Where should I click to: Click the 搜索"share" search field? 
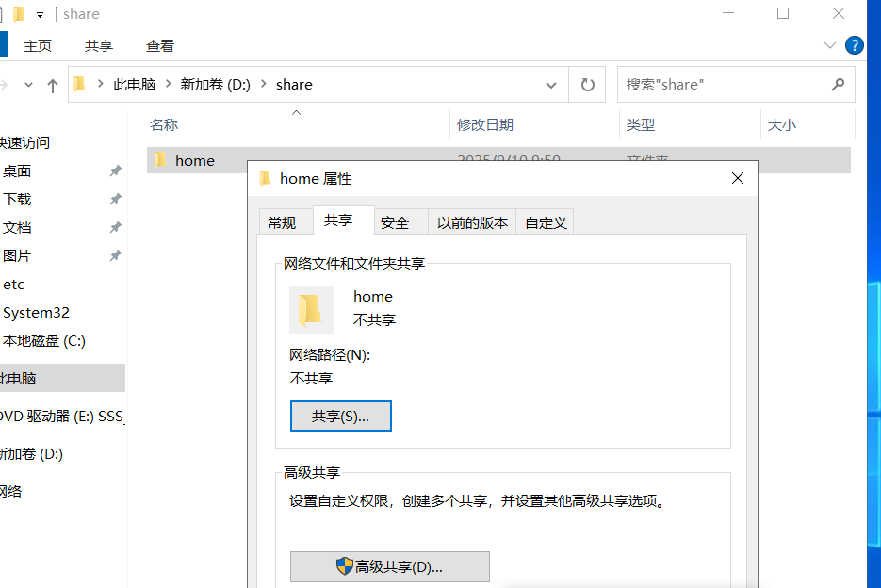(721, 85)
